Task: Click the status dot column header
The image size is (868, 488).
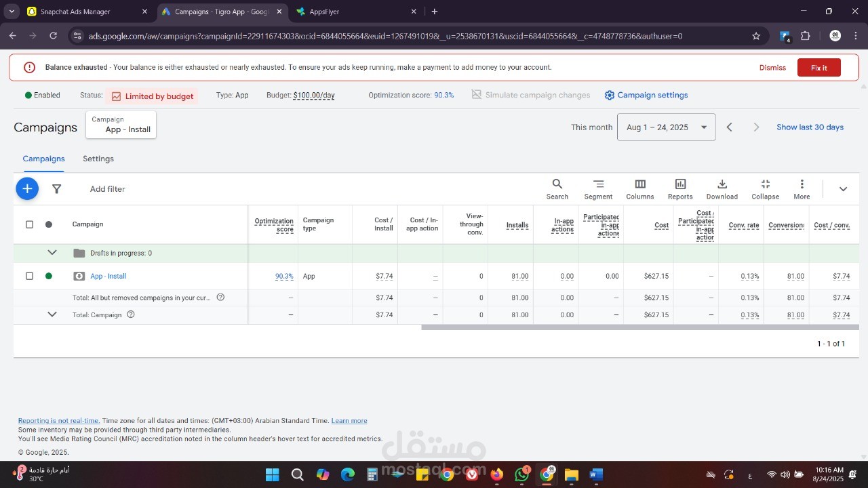Action: pyautogui.click(x=48, y=224)
